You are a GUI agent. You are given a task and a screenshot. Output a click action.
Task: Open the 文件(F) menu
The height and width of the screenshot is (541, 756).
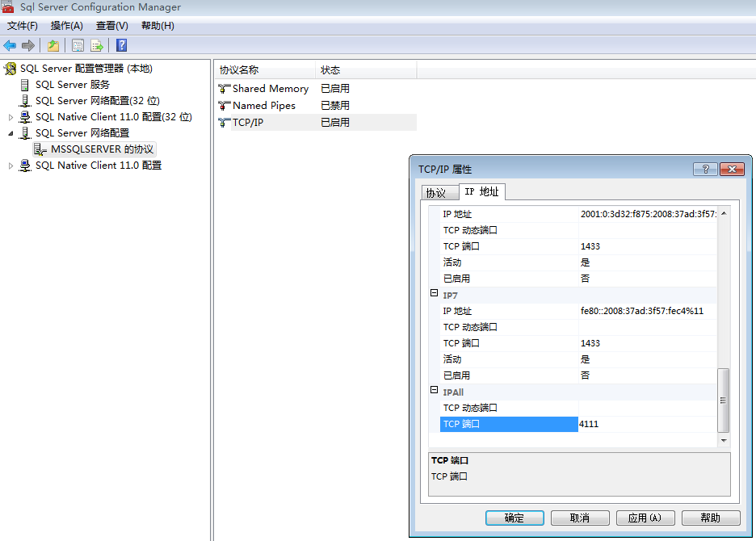22,26
